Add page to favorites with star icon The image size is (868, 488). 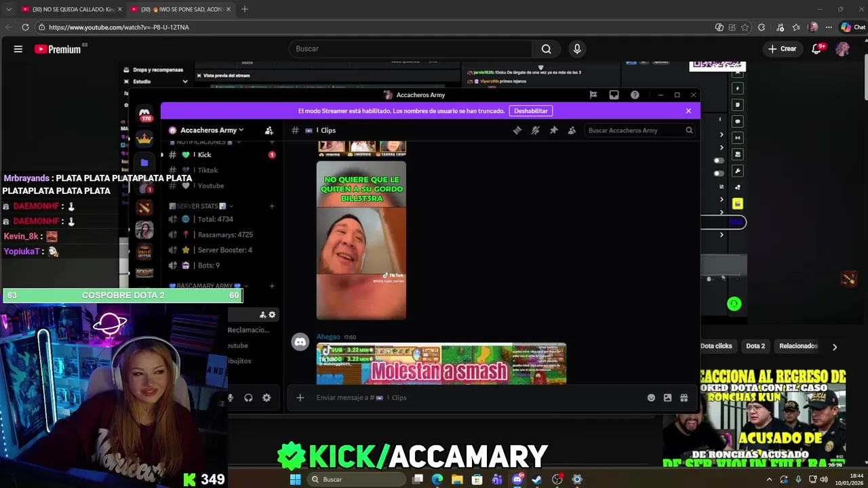[745, 27]
